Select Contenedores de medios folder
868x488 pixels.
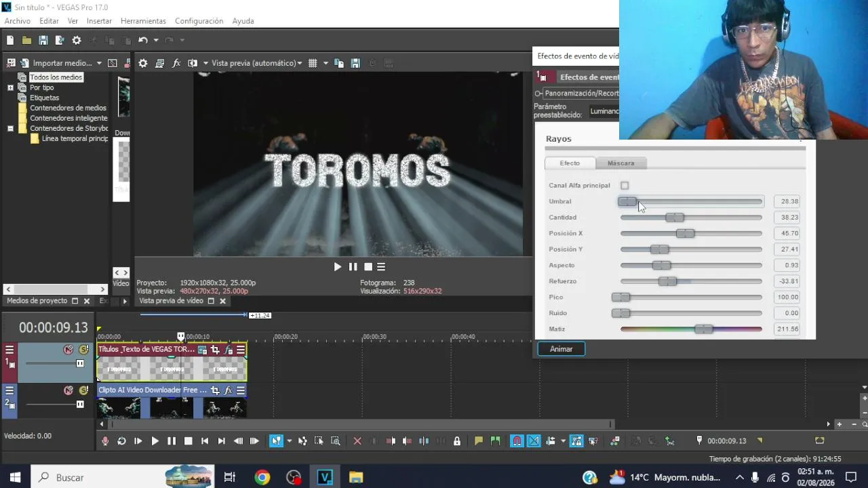point(68,108)
